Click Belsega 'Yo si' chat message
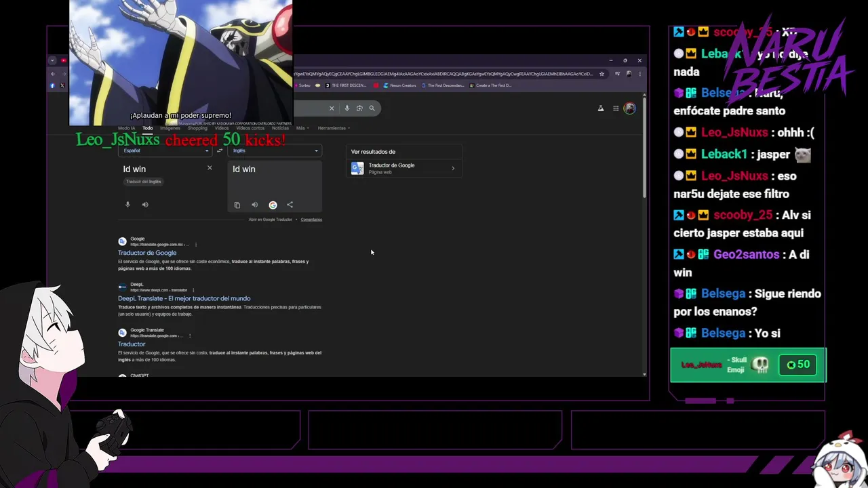 [x=727, y=333]
